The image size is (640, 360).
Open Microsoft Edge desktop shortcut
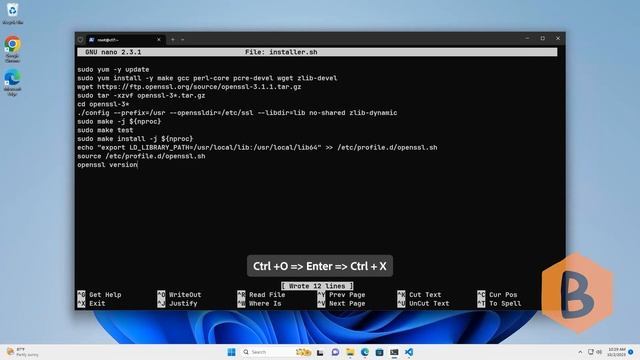pos(13,83)
